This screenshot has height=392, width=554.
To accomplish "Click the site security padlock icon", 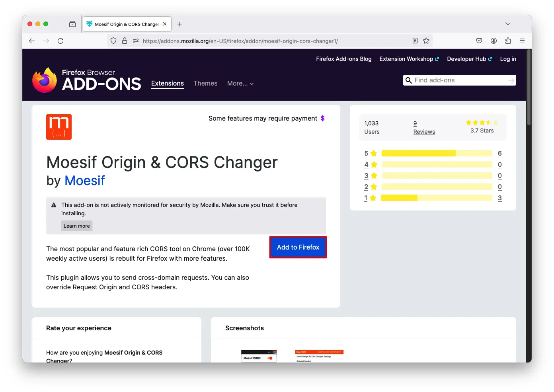I will (x=125, y=41).
